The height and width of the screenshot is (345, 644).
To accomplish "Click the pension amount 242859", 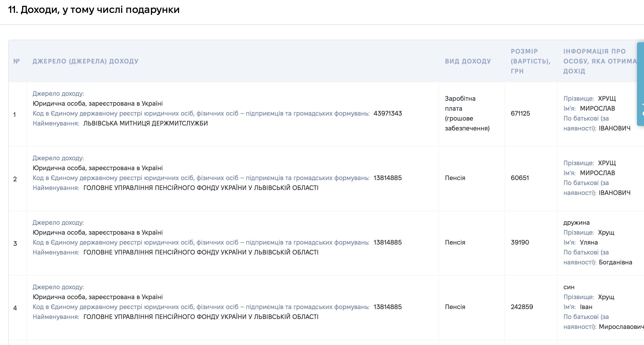I will [522, 307].
